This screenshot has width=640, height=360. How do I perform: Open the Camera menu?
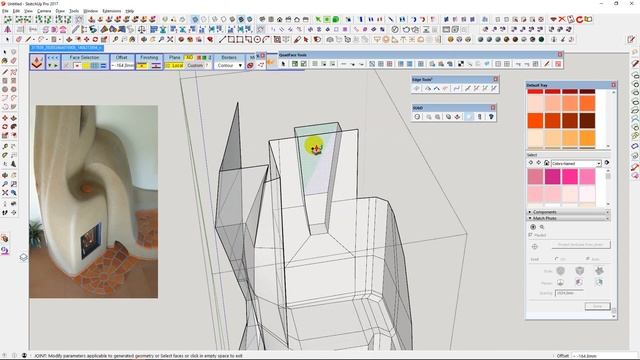coord(44,11)
